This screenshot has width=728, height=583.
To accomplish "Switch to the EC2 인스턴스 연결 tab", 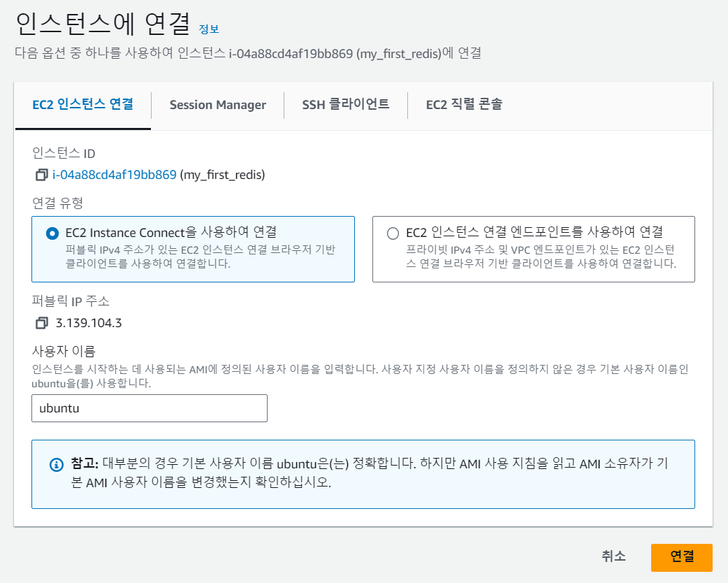I will (x=83, y=105).
